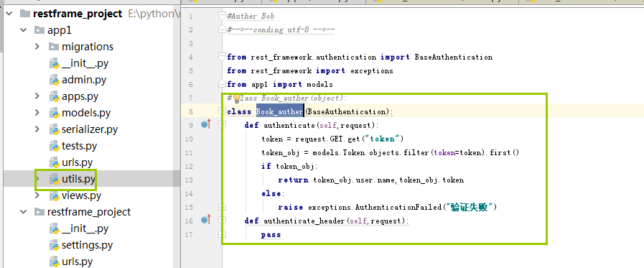The image size is (644, 268).
Task: Click the migrations package folder icon
Action: pos(54,47)
